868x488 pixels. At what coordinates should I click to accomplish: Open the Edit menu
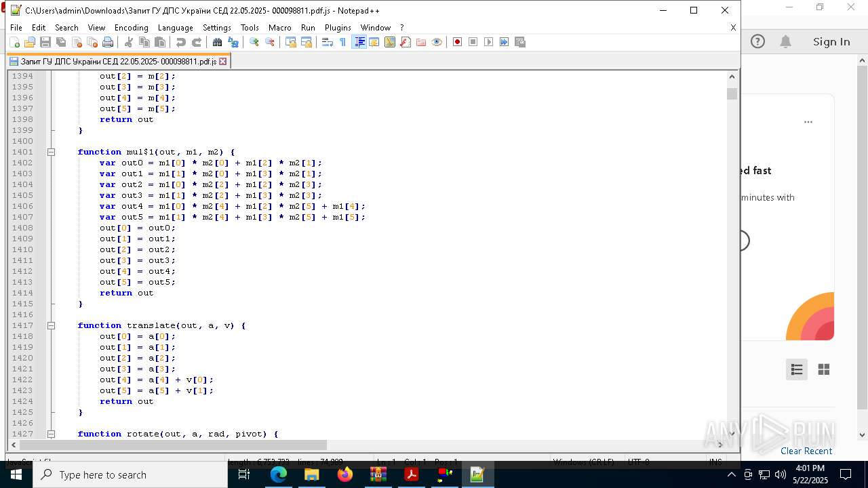[39, 28]
